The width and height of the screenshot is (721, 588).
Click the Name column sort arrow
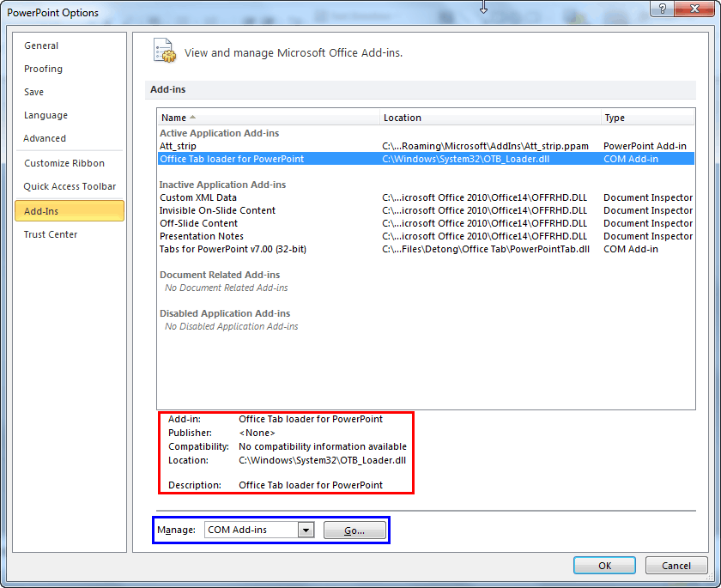click(x=192, y=118)
